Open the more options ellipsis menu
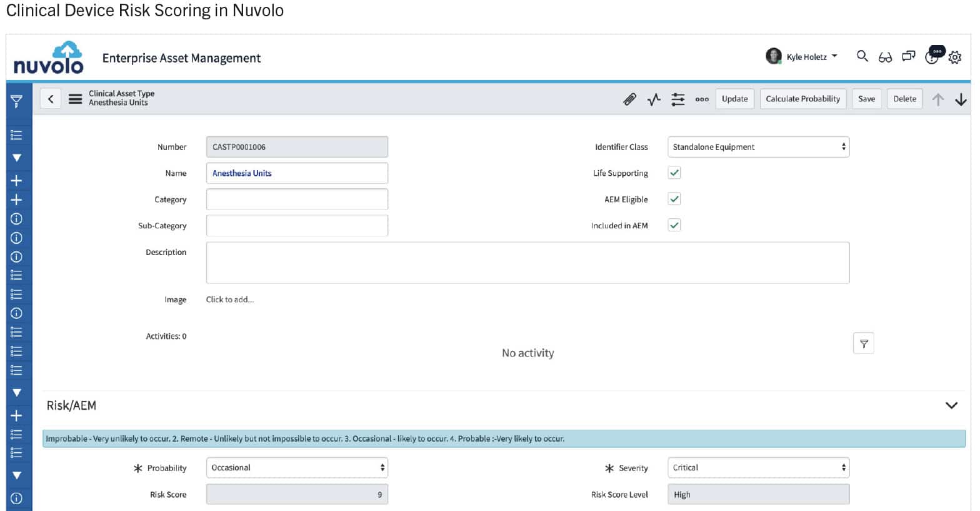The height and width of the screenshot is (511, 980). click(702, 99)
